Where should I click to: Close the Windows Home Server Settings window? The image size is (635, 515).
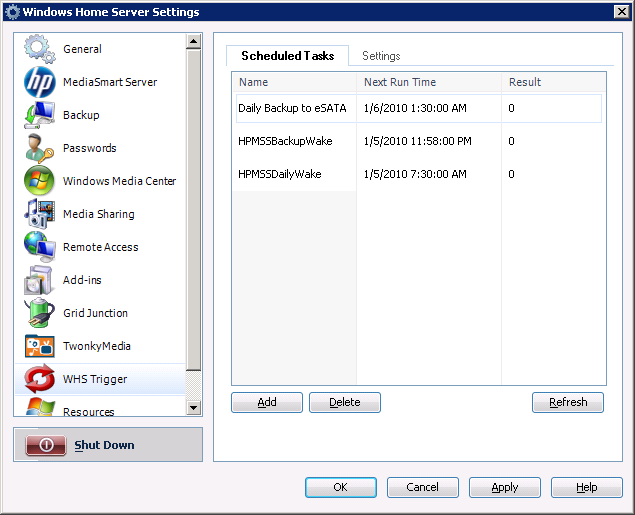[x=622, y=12]
